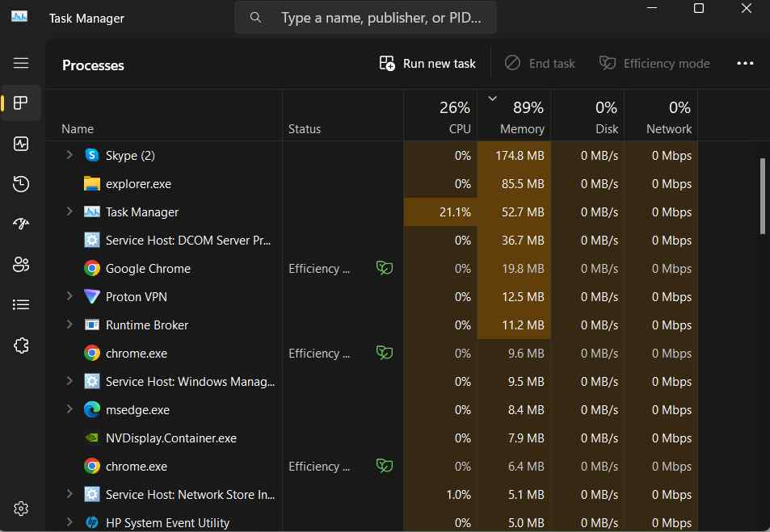Expand the msedge.exe process tree
770x532 pixels.
click(x=69, y=409)
